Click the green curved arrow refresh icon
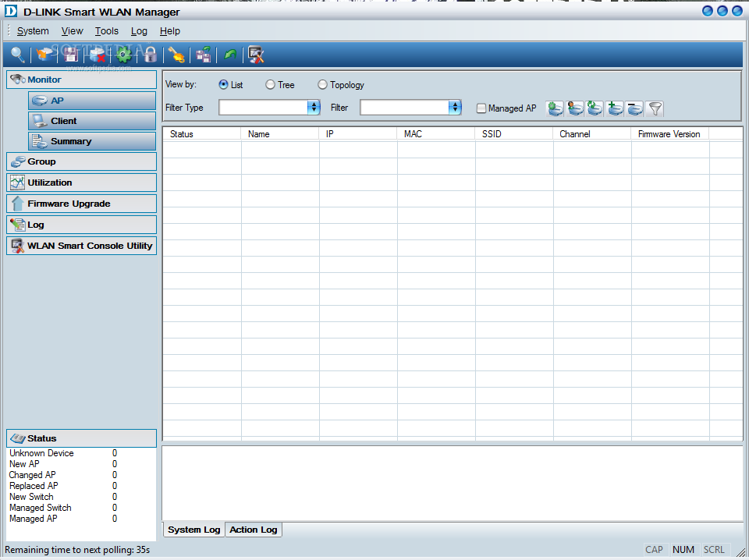749x560 pixels. click(230, 55)
